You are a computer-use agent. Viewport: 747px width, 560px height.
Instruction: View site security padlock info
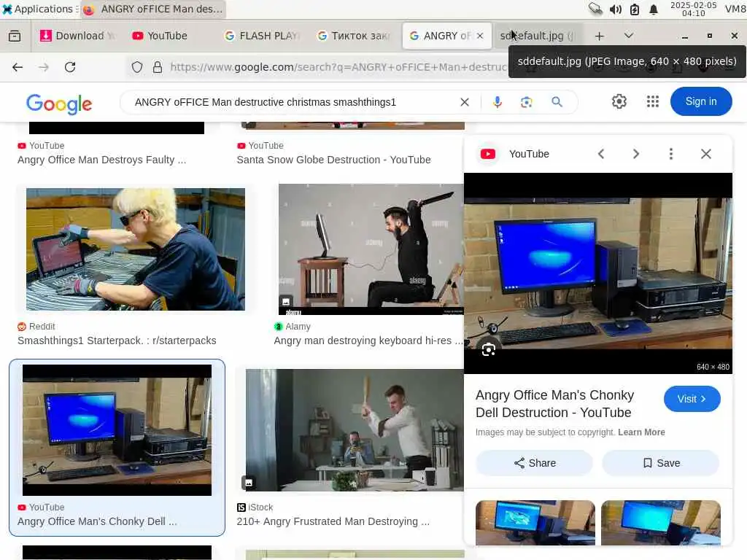tap(158, 67)
